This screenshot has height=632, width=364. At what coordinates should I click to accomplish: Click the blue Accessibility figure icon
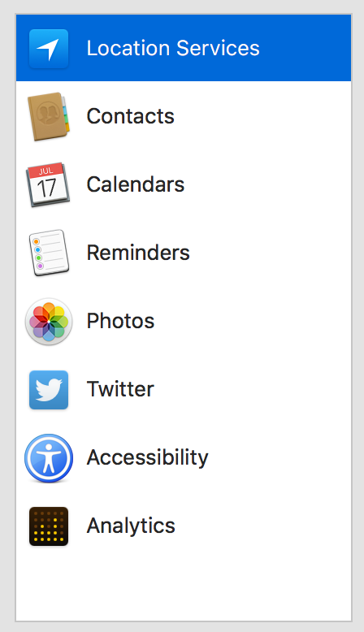pos(49,458)
